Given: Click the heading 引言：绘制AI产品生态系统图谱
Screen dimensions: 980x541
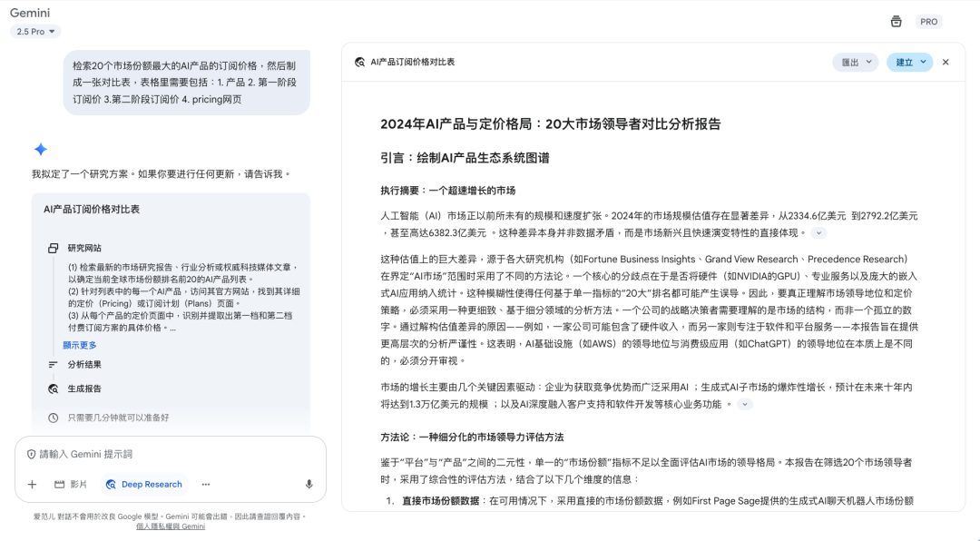Looking at the screenshot, I should coord(465,158).
